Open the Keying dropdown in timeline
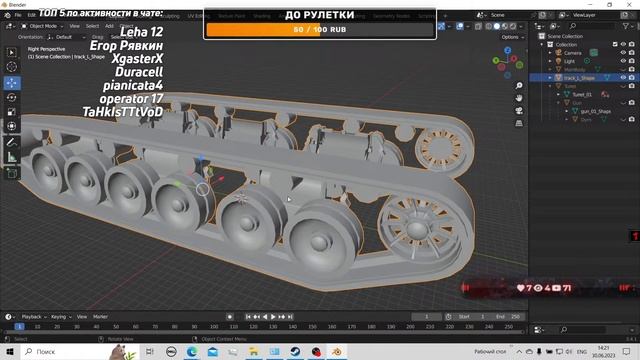 tap(61, 317)
